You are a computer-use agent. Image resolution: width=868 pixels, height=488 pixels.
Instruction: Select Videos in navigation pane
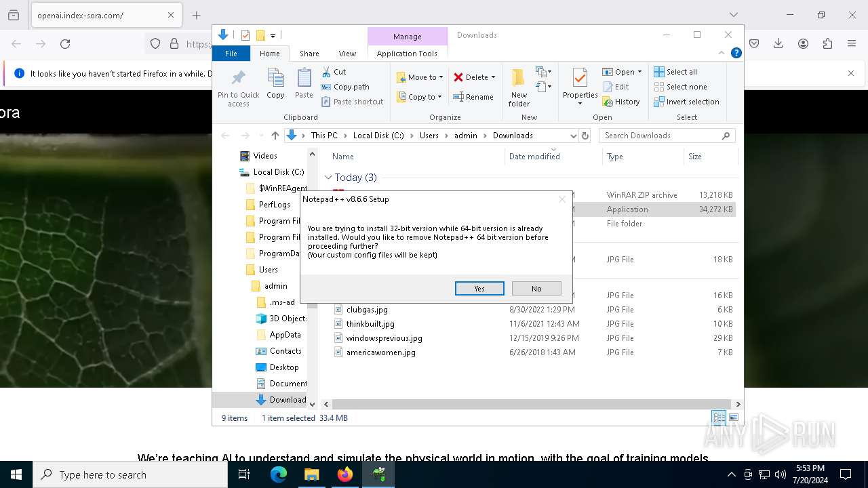[265, 156]
